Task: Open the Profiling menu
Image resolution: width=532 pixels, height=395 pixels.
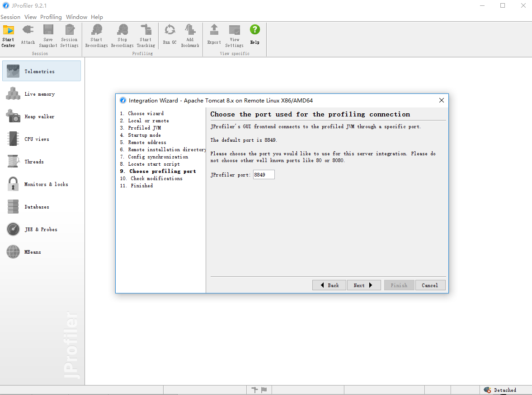Action: point(51,17)
